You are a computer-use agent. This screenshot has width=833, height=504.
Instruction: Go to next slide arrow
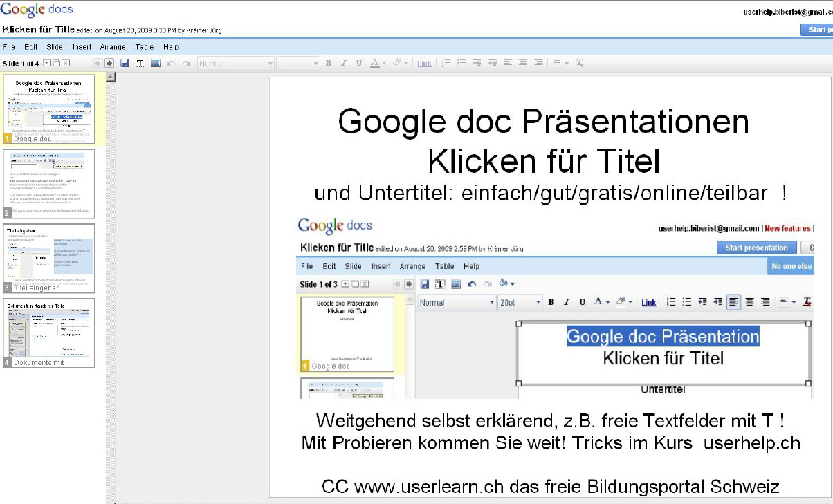[x=109, y=63]
